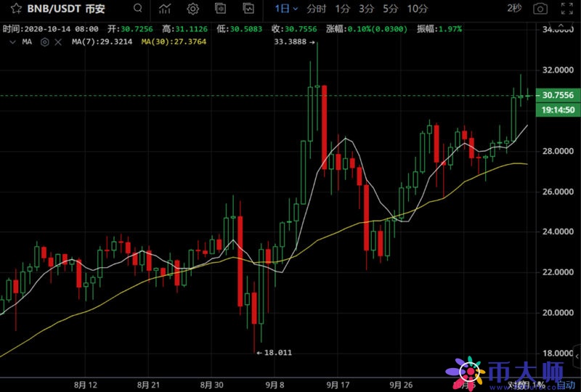Open MA indicator settings hexagon icon
Screen dimensions: 581x392
[x=45, y=42]
